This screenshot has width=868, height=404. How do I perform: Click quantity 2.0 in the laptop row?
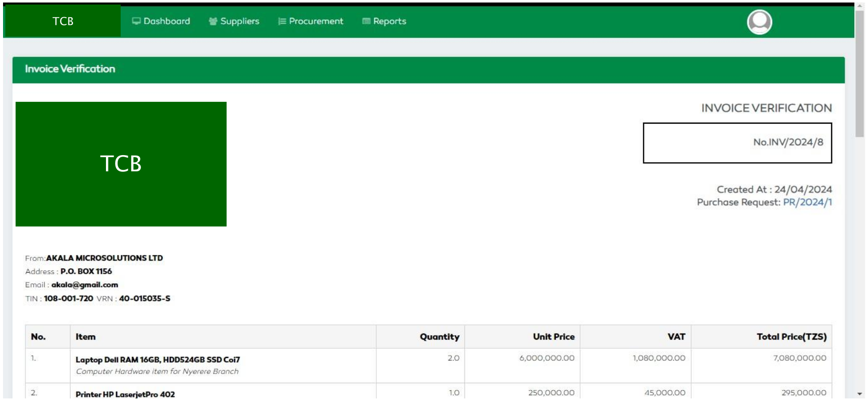point(453,358)
